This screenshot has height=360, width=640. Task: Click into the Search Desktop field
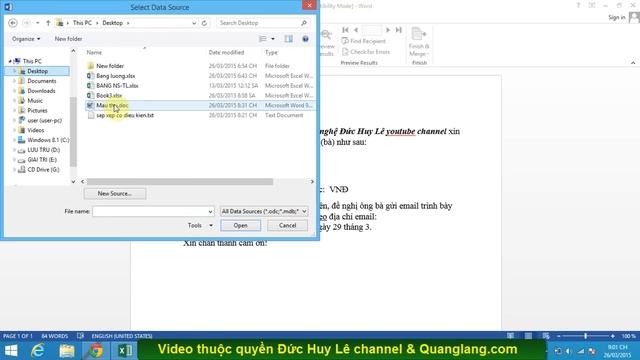pyautogui.click(x=258, y=23)
